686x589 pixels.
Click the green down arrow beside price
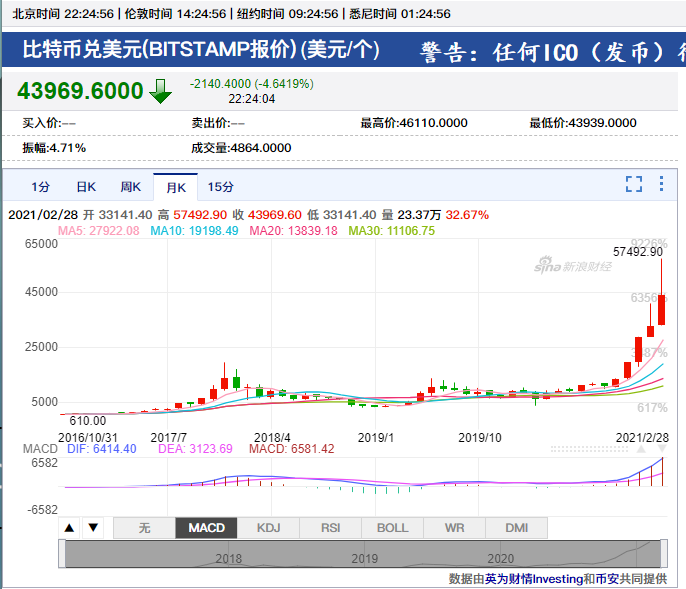[x=161, y=91]
